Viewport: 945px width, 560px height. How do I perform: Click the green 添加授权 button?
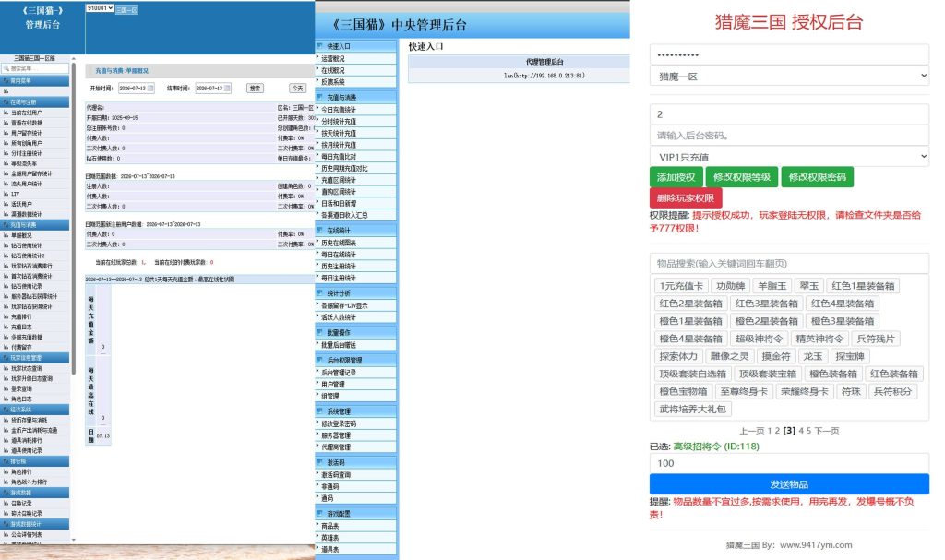coord(676,177)
